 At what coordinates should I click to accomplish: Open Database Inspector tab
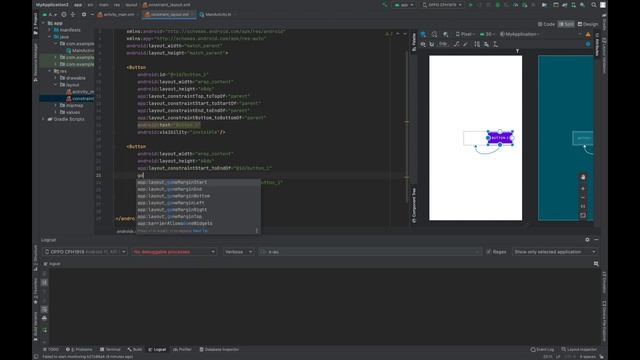[x=219, y=349]
